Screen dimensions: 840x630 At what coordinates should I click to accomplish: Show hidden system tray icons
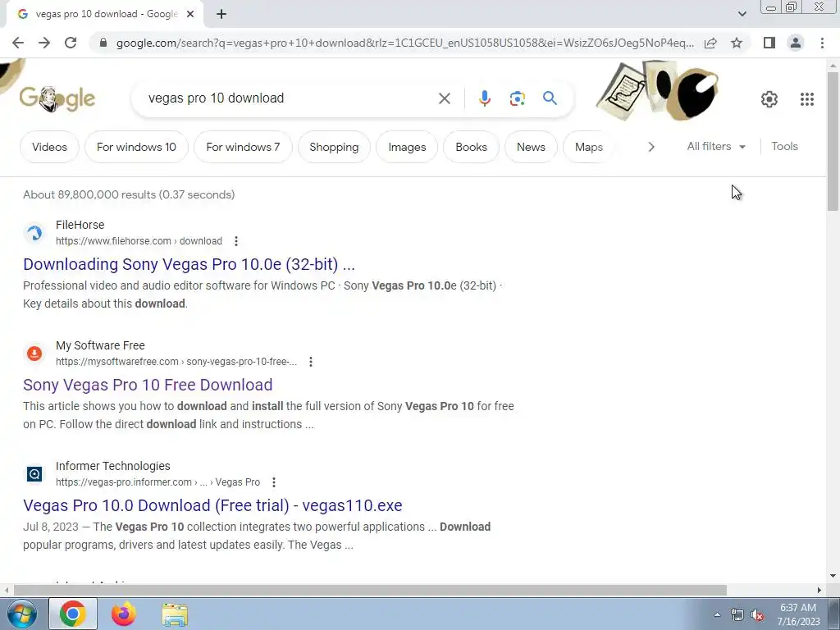[717, 614]
